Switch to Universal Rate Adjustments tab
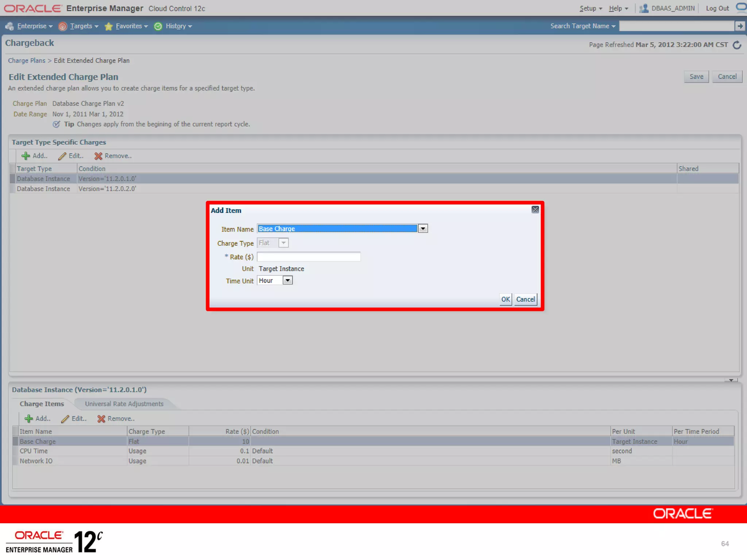The image size is (747, 560). pyautogui.click(x=124, y=404)
